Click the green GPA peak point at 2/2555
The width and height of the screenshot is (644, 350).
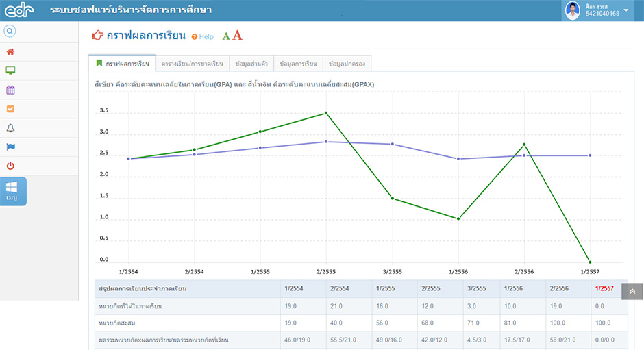click(326, 113)
